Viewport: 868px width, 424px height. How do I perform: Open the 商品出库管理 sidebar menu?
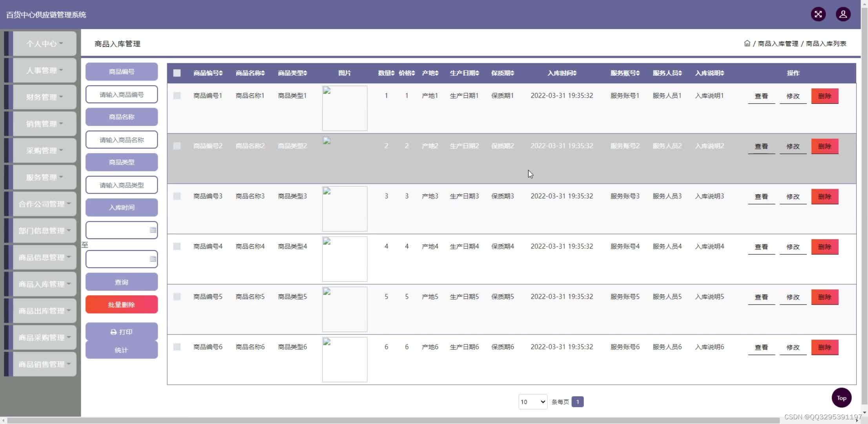[x=45, y=311]
